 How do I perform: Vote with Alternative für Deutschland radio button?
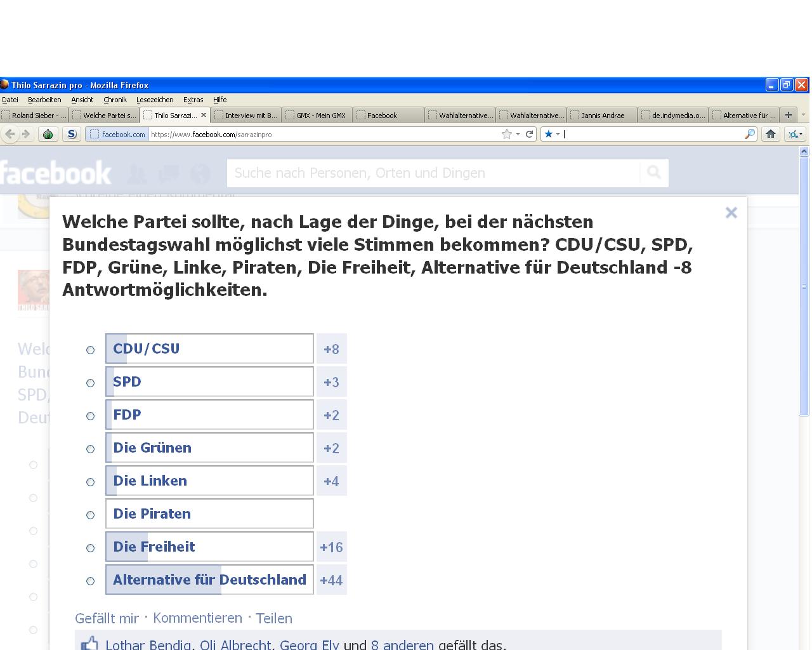[91, 581]
